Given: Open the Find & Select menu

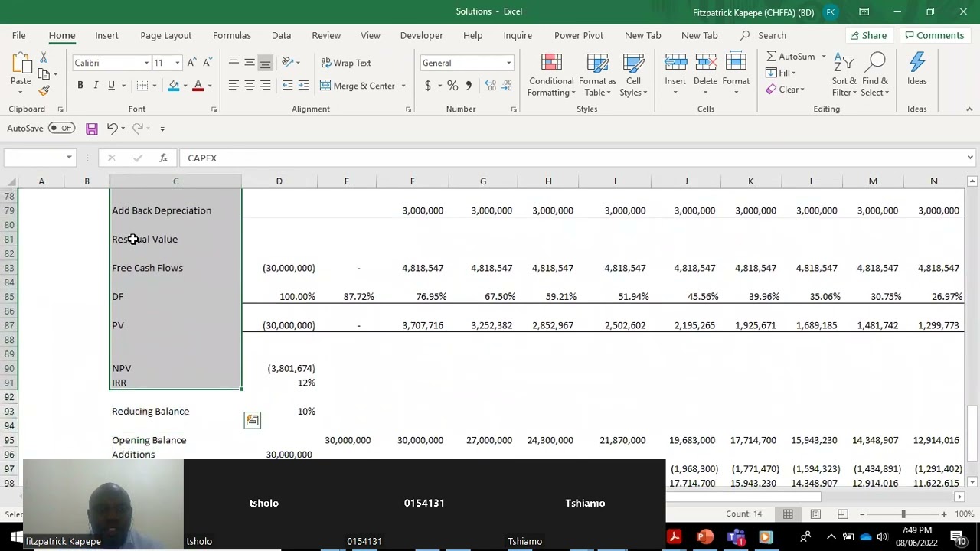Looking at the screenshot, I should (x=875, y=75).
